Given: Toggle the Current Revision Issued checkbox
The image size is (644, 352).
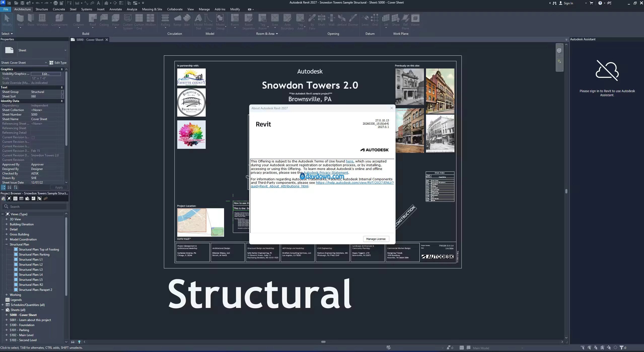Looking at the screenshot, I should [33, 137].
